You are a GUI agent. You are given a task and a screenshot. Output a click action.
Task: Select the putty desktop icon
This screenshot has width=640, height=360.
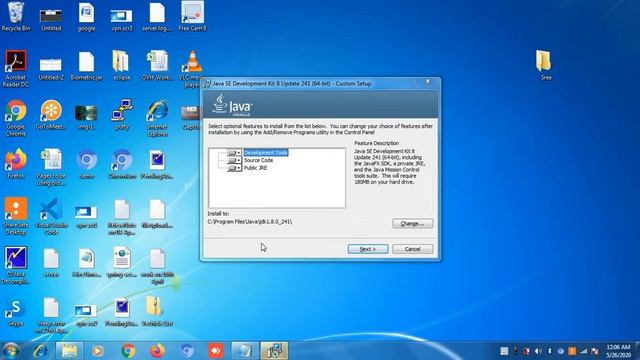122,115
